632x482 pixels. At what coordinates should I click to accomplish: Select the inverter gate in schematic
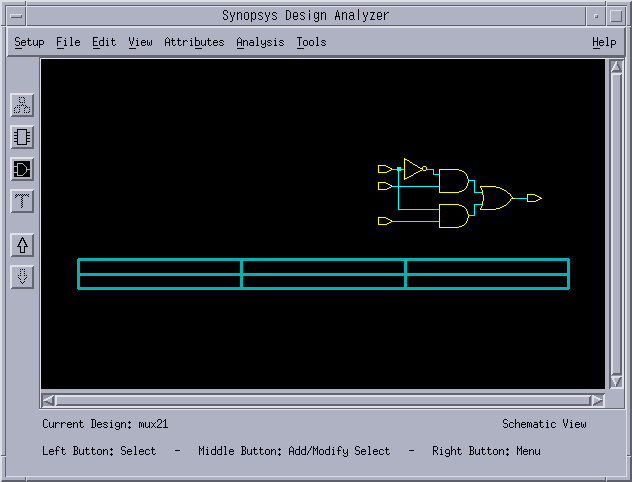pyautogui.click(x=415, y=169)
